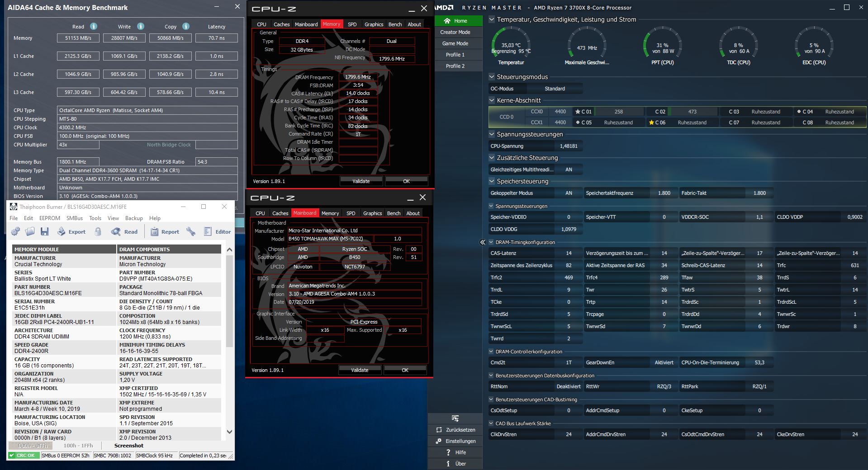868x470 pixels.
Task: Click the wrench icon in Thaiphoon Burner toolbar
Action: click(x=191, y=232)
